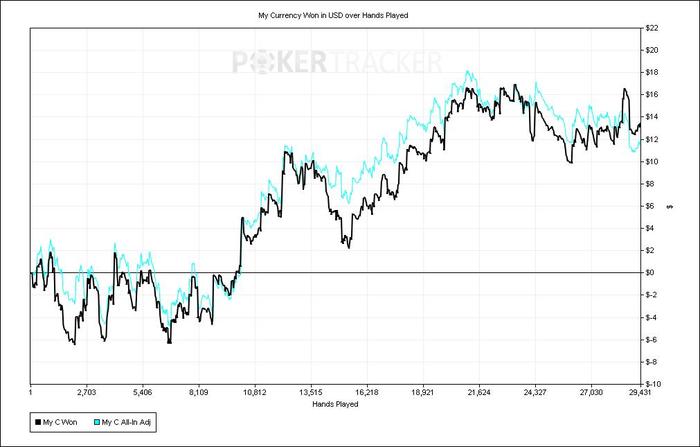The image size is (700, 447).
Task: Click the $4 y-axis value
Action: point(650,228)
